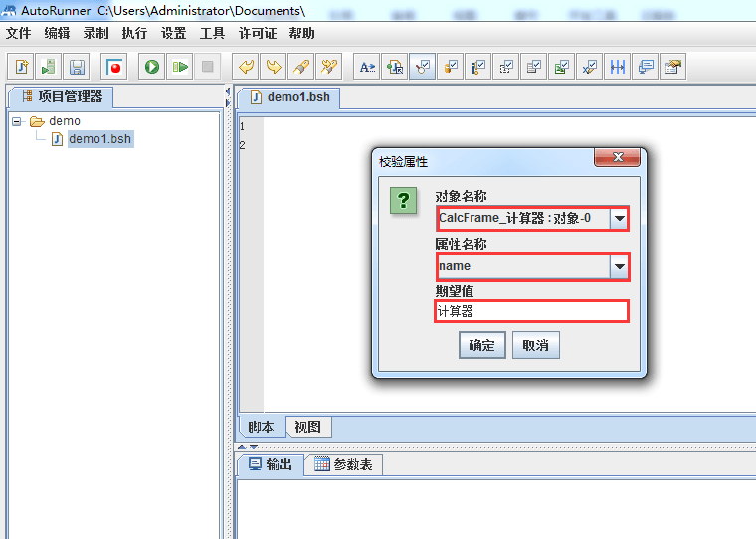
Task: Click the 对象名称 combo box text field
Action: pyautogui.click(x=523, y=219)
